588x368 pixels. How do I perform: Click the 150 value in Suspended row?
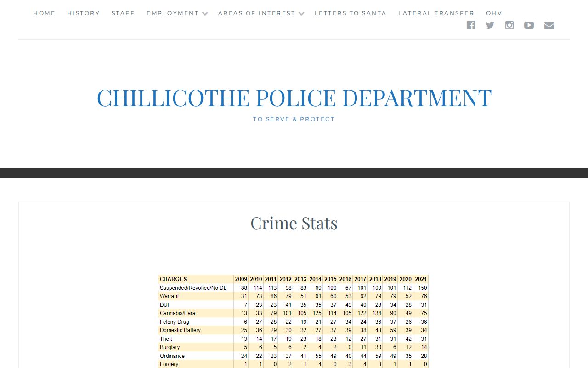(422, 288)
